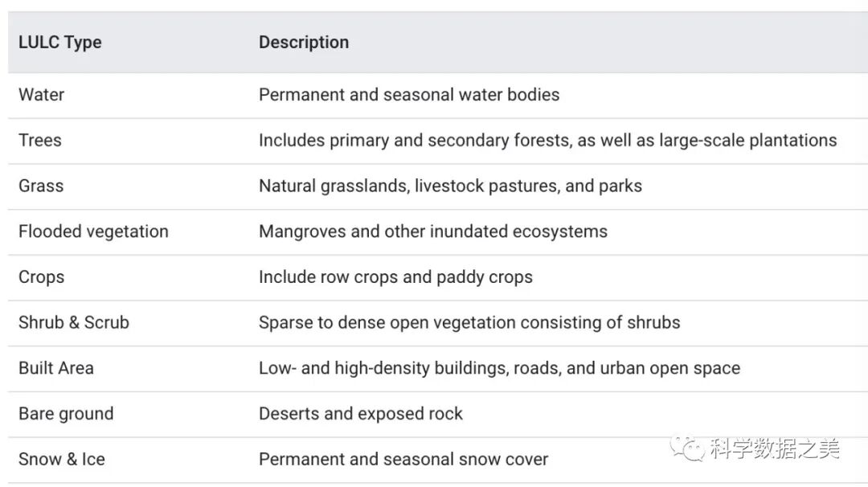Viewport: 868px width, 487px height.
Task: Click the 科学数据之美 watermark text
Action: (775, 448)
